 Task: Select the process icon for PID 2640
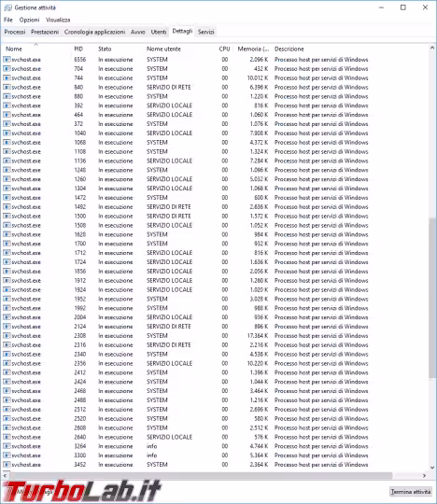click(7, 437)
